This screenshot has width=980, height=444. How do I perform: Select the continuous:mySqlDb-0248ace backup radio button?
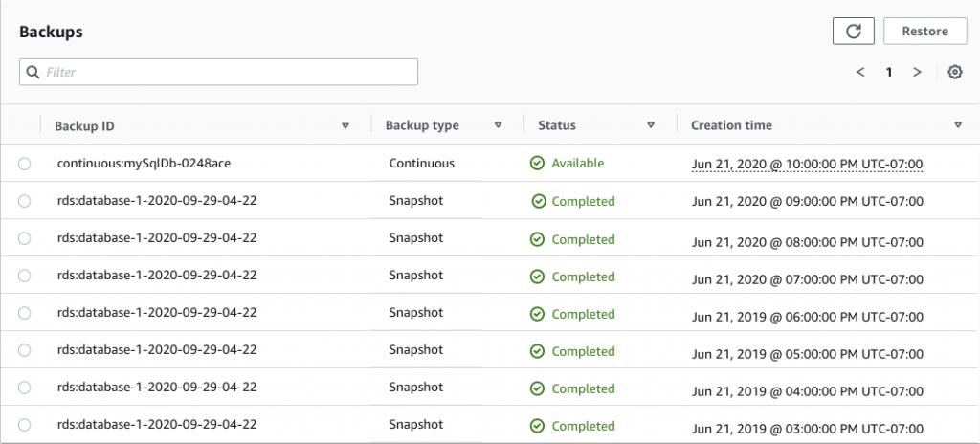point(25,164)
